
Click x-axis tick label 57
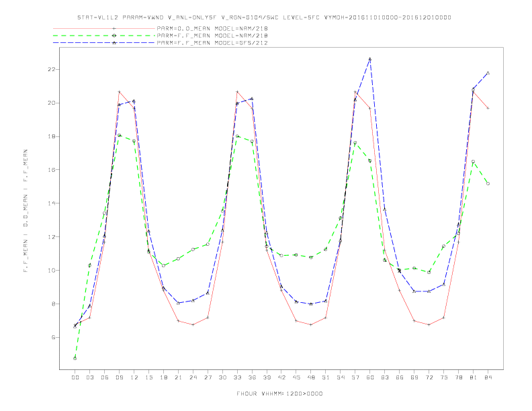355,377
